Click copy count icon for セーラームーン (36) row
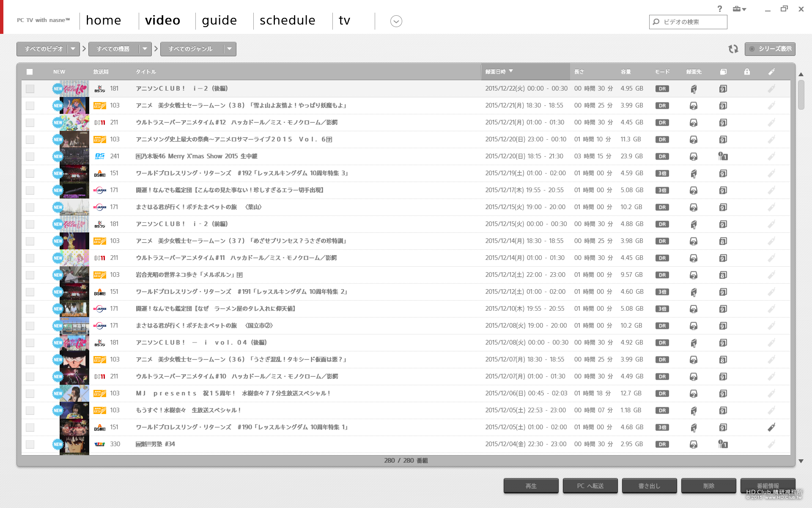812x508 pixels. click(x=723, y=359)
